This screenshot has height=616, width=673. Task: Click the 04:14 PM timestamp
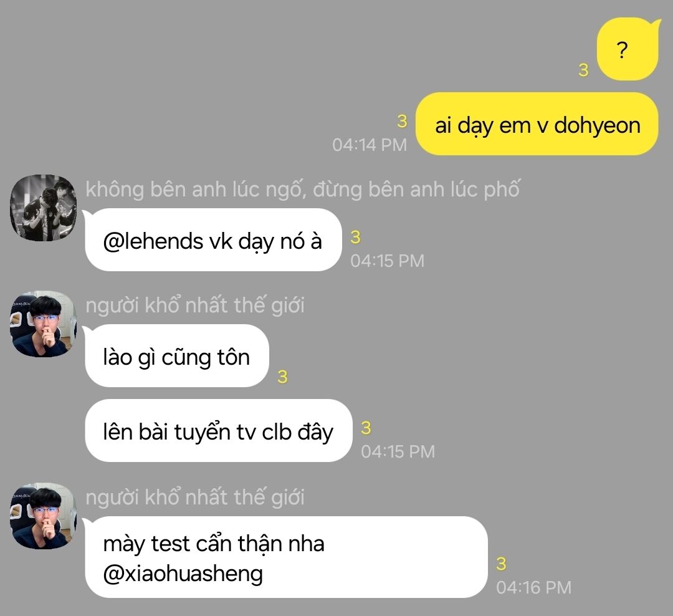click(370, 145)
